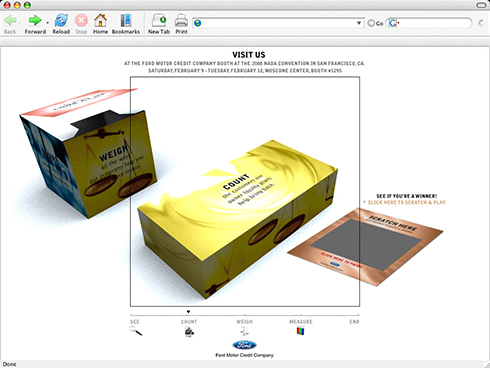
Task: Open the Forward history dropdown arrow
Action: (x=47, y=23)
